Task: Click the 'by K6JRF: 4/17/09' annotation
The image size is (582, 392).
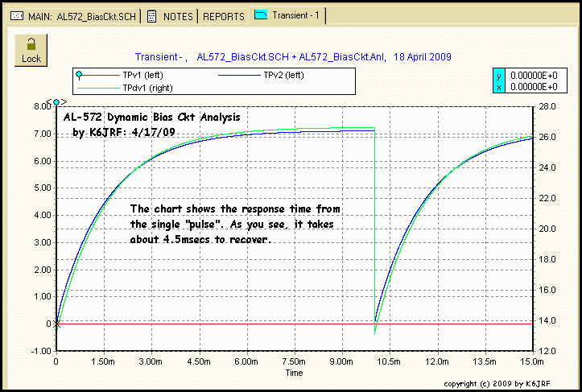Action: click(124, 133)
